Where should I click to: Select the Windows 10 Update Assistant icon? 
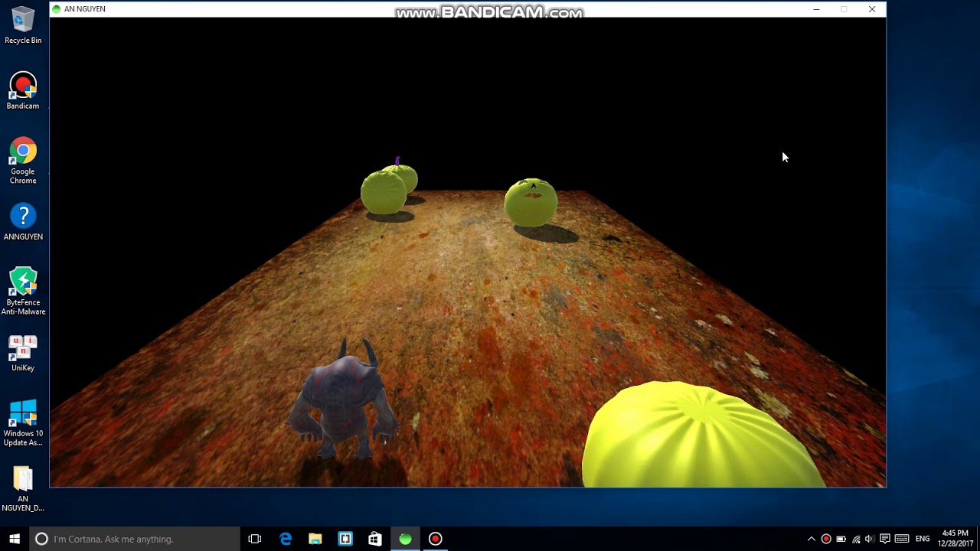click(23, 422)
